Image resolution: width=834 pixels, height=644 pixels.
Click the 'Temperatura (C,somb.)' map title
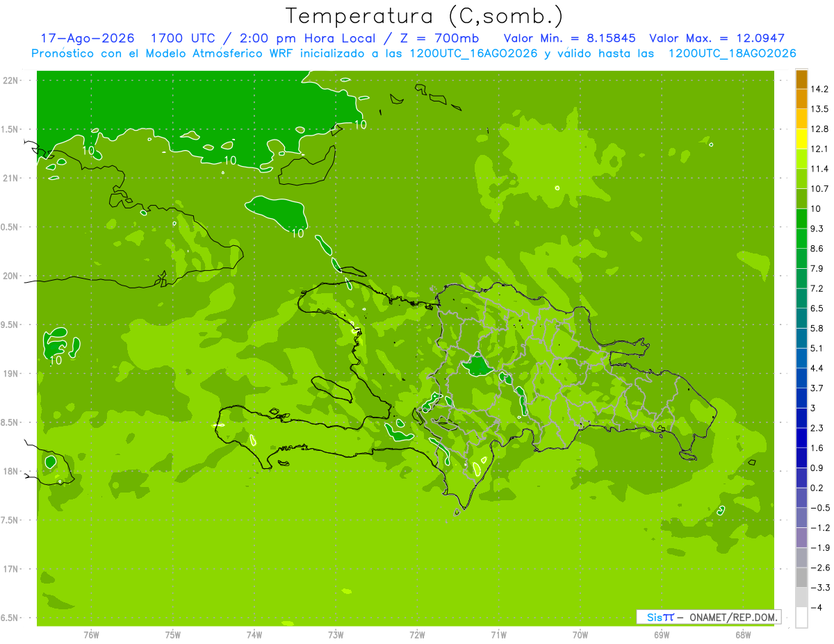(x=424, y=16)
